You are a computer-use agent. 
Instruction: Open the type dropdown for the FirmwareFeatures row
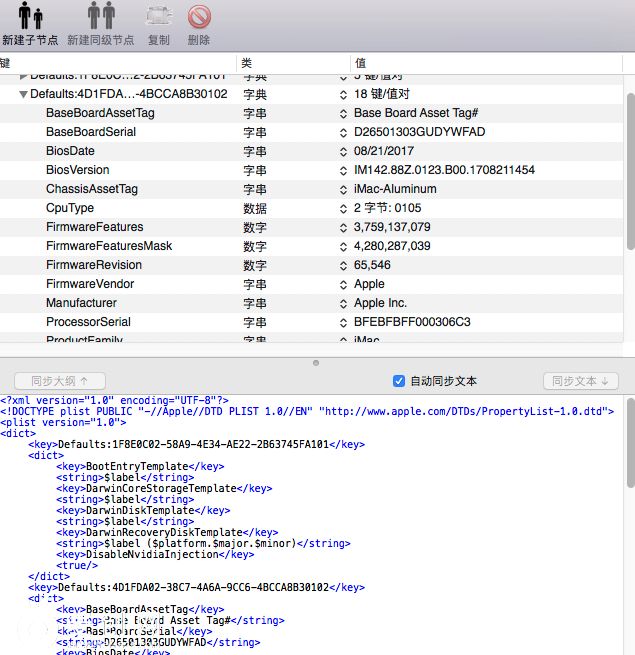(x=343, y=227)
